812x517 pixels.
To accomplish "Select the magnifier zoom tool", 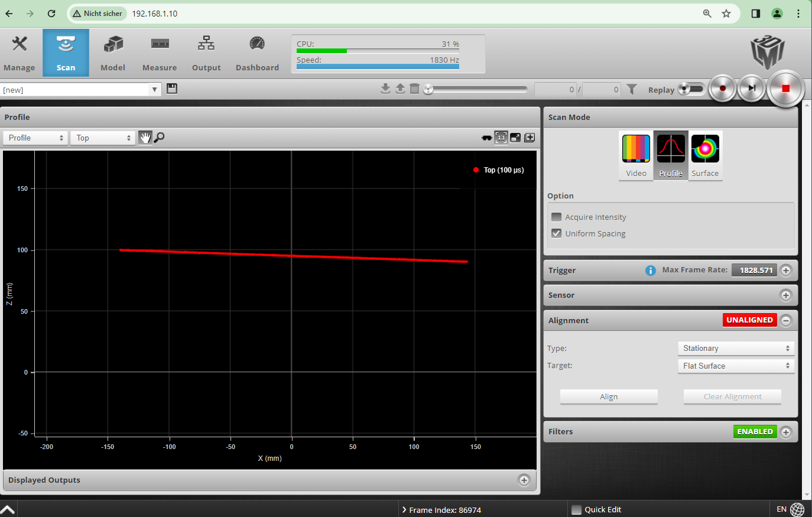I will coord(159,138).
